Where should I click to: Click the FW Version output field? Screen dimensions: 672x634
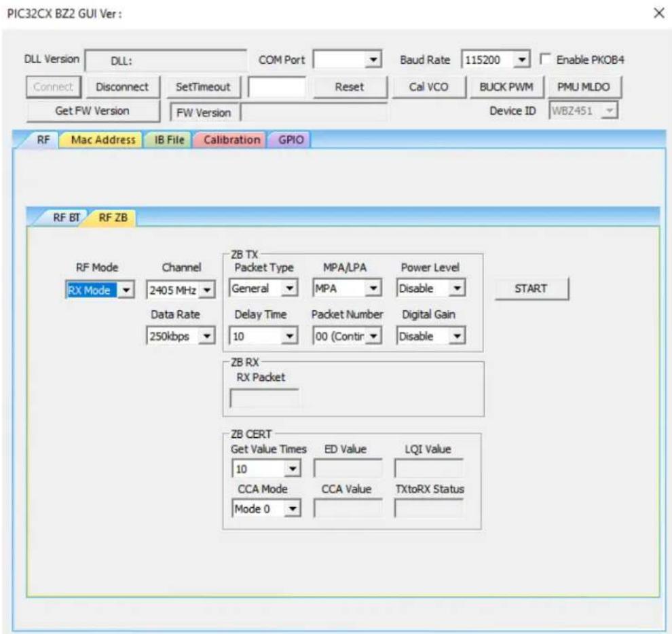click(314, 112)
